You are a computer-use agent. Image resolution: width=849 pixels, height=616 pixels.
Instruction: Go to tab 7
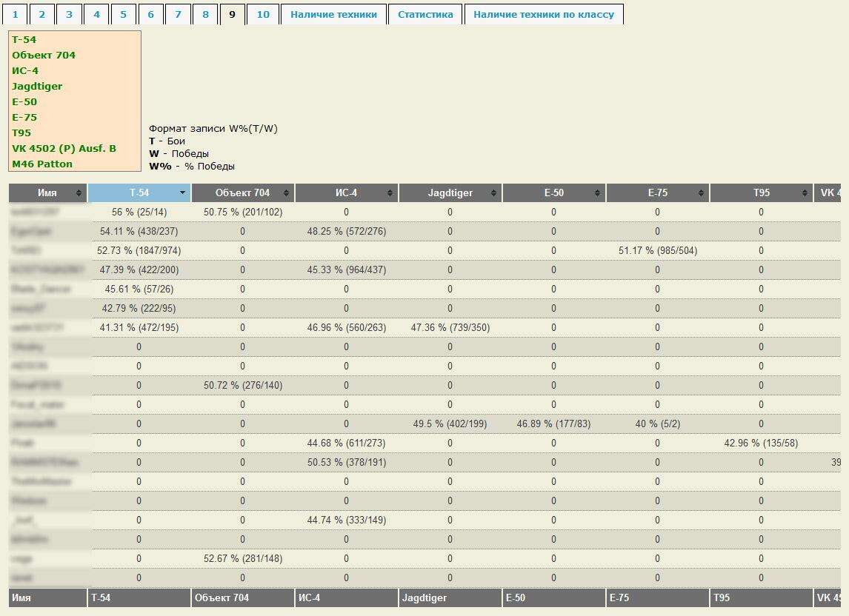178,15
